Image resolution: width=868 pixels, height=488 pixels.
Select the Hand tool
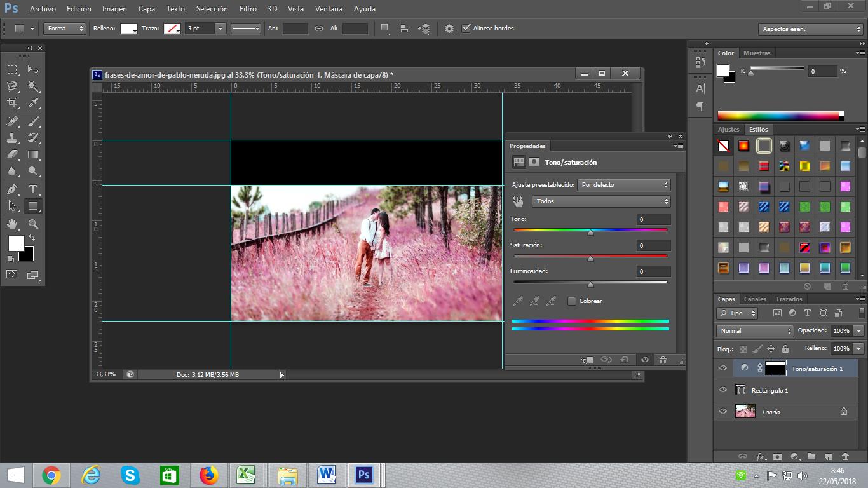[12, 224]
